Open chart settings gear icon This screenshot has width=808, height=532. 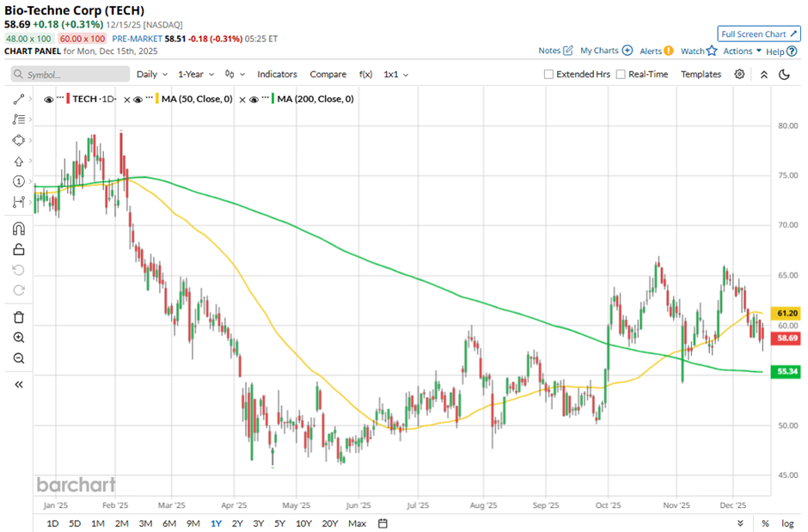(739, 74)
